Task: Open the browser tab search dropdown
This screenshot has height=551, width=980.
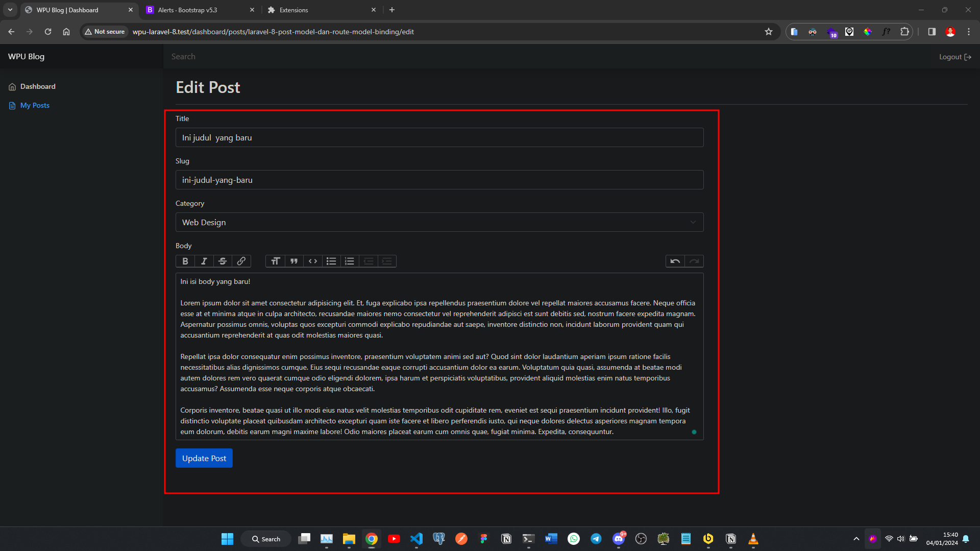Action: click(10, 10)
